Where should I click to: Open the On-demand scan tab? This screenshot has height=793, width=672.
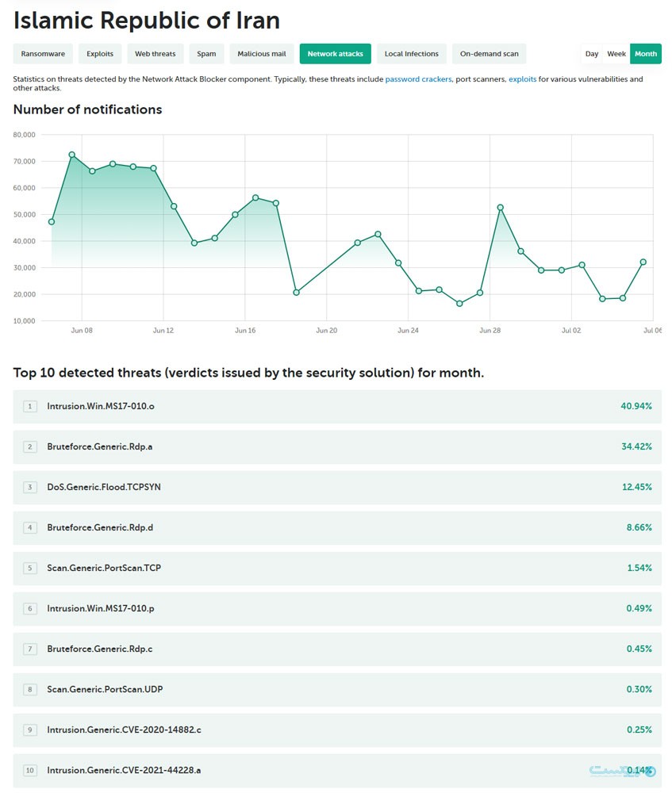489,54
